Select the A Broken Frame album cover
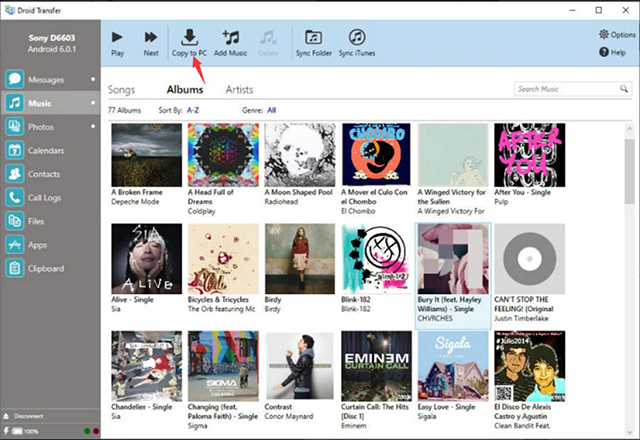The image size is (640, 440). (147, 155)
